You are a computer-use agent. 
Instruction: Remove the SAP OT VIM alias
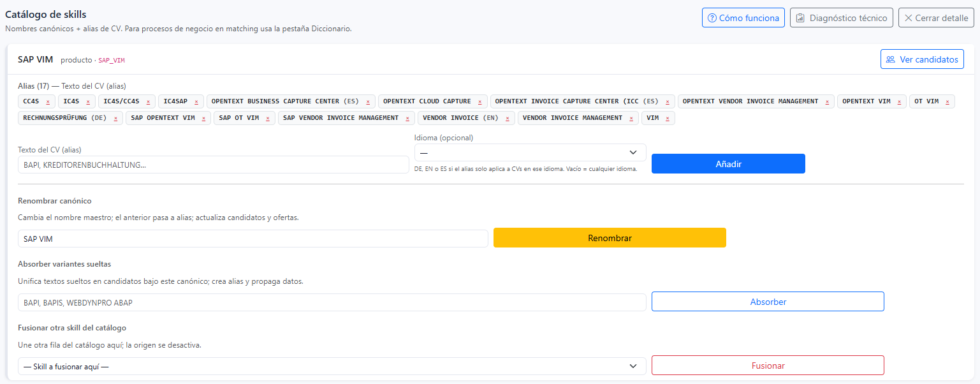pyautogui.click(x=268, y=118)
